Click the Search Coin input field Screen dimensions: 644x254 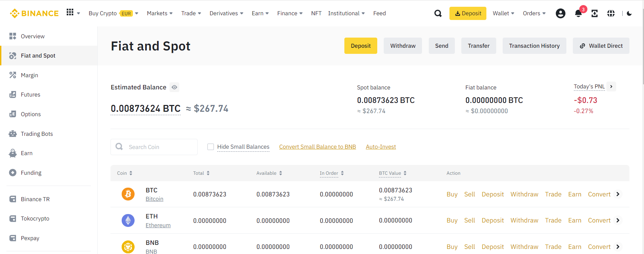[154, 147]
